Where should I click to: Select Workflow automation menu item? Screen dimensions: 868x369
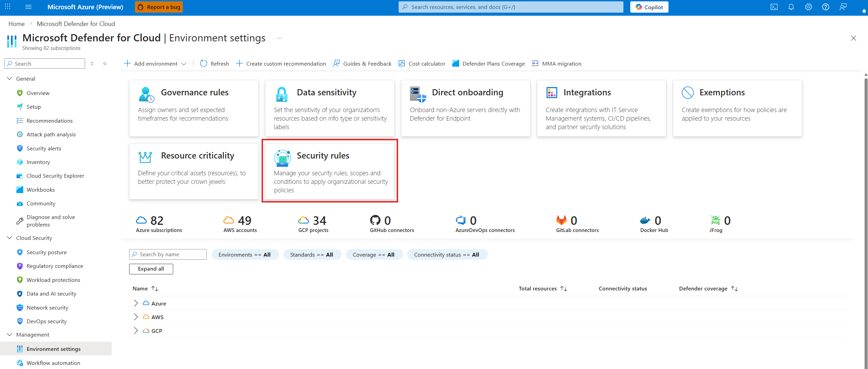[x=53, y=363]
